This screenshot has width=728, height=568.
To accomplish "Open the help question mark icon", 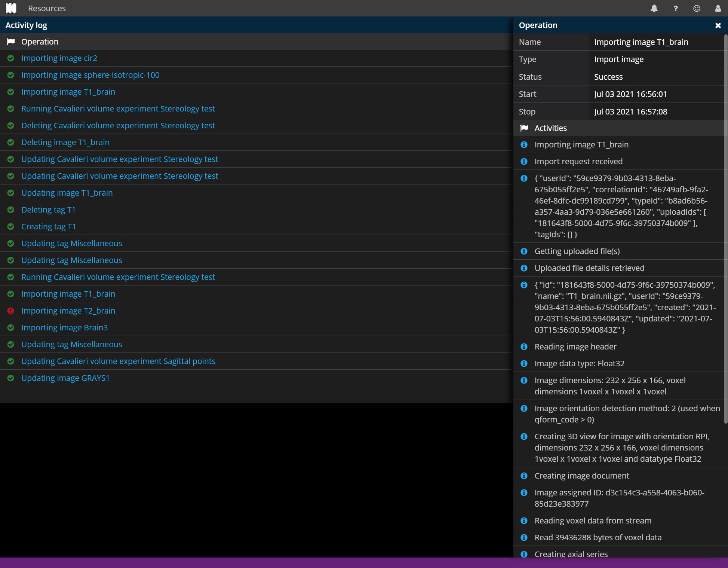I will point(675,8).
